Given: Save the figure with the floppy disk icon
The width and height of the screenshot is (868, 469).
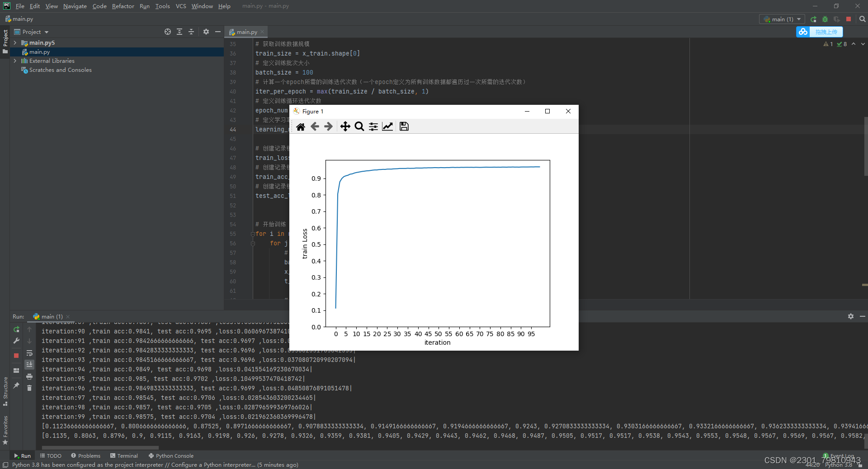Looking at the screenshot, I should [x=404, y=127].
